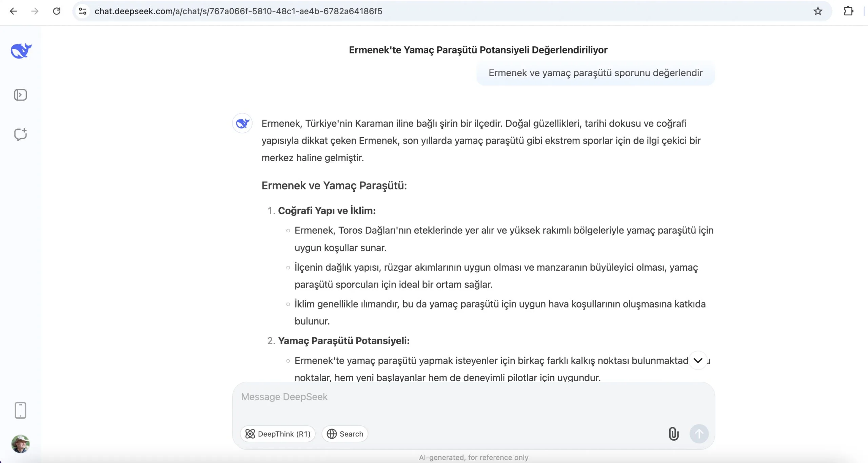The width and height of the screenshot is (868, 463).
Task: Click the browser forward arrow
Action: click(x=35, y=11)
